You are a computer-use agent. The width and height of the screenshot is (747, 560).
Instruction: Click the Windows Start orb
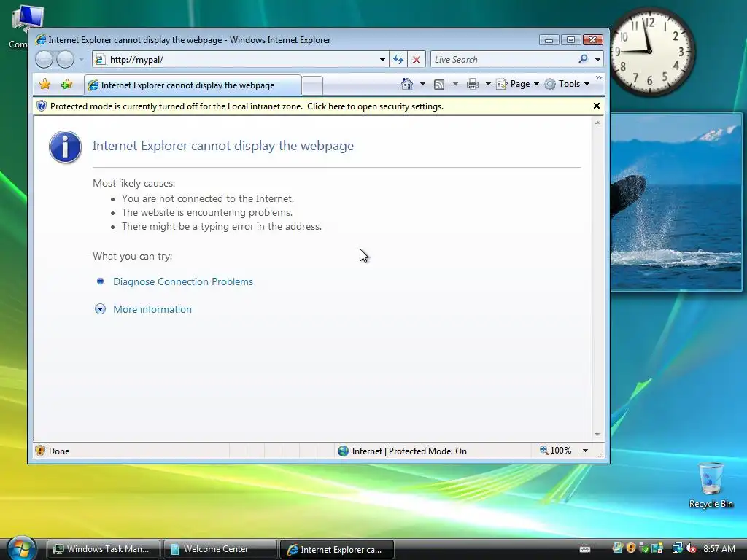(21, 548)
